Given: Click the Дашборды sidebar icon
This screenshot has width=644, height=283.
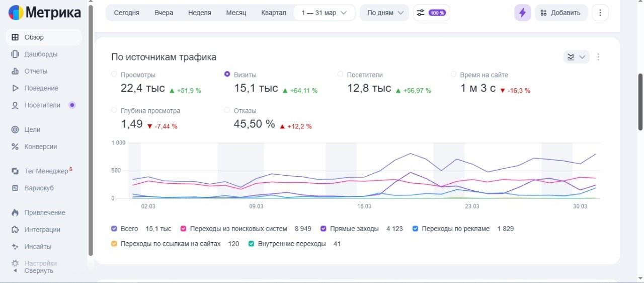Looking at the screenshot, I should coord(15,54).
